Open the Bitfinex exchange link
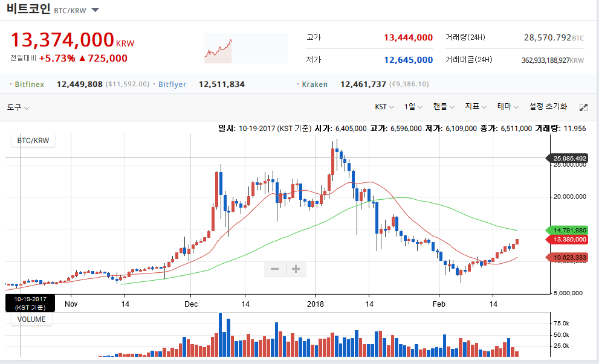The width and height of the screenshot is (599, 364). tap(30, 85)
